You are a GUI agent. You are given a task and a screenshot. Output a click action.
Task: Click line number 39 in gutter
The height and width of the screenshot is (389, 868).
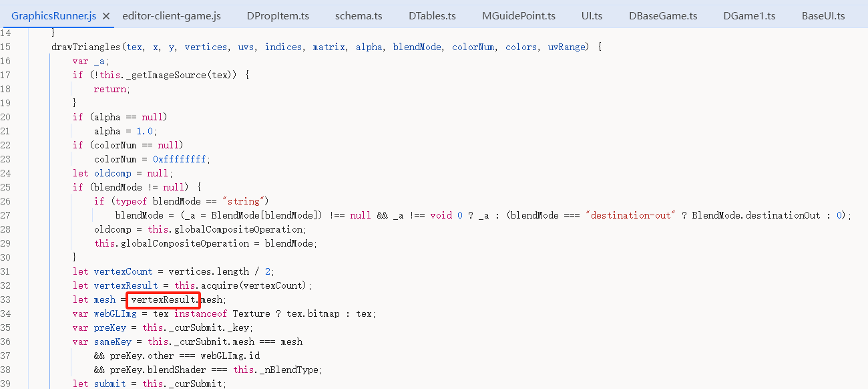click(5, 384)
